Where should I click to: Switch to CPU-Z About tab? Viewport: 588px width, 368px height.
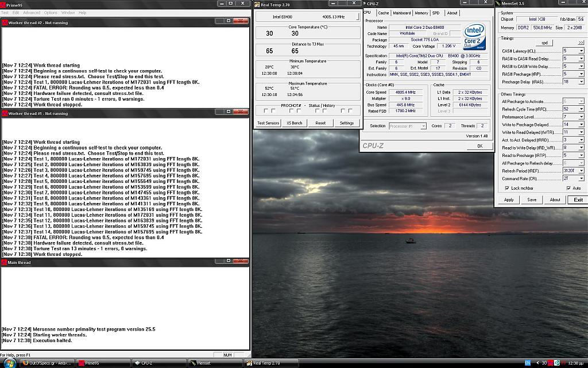(x=452, y=13)
